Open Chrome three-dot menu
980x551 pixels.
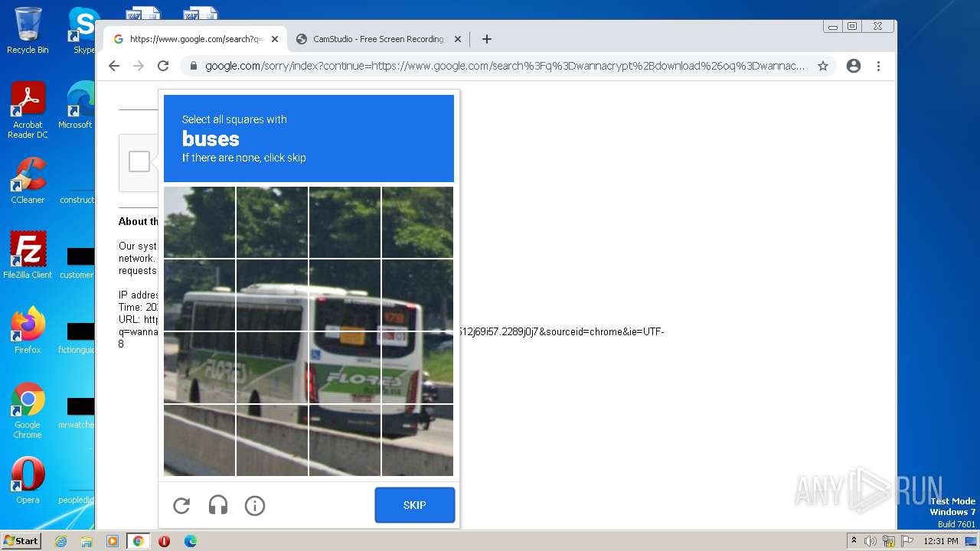[878, 66]
